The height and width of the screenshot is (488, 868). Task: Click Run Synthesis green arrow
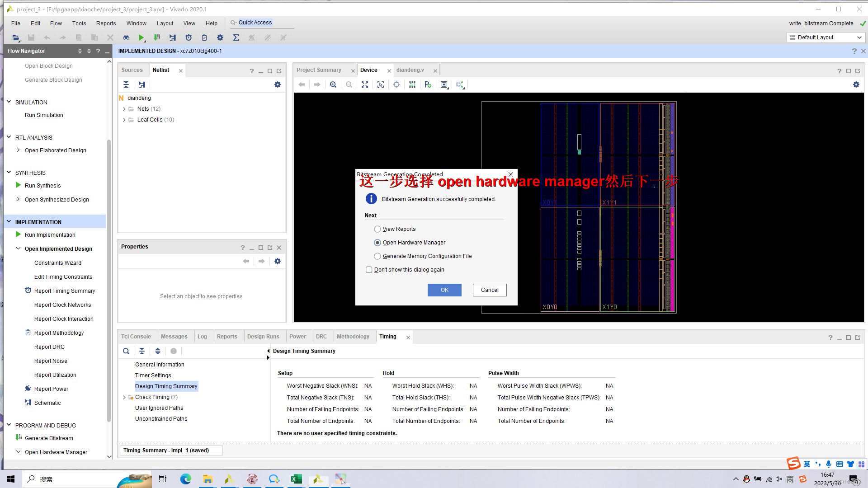point(19,185)
